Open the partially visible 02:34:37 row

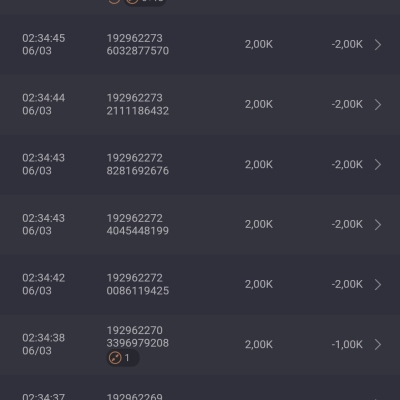200,392
